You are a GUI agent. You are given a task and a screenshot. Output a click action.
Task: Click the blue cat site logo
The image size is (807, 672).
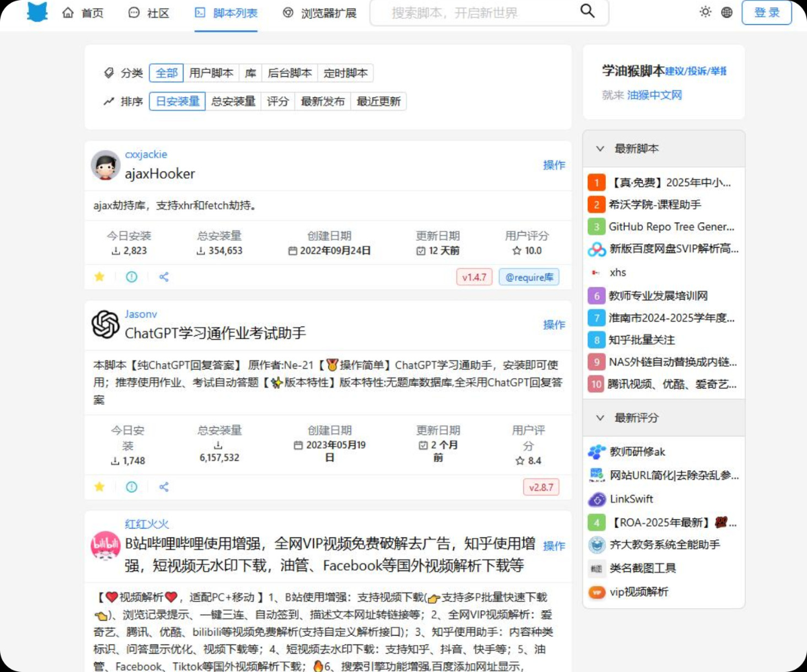(x=38, y=12)
